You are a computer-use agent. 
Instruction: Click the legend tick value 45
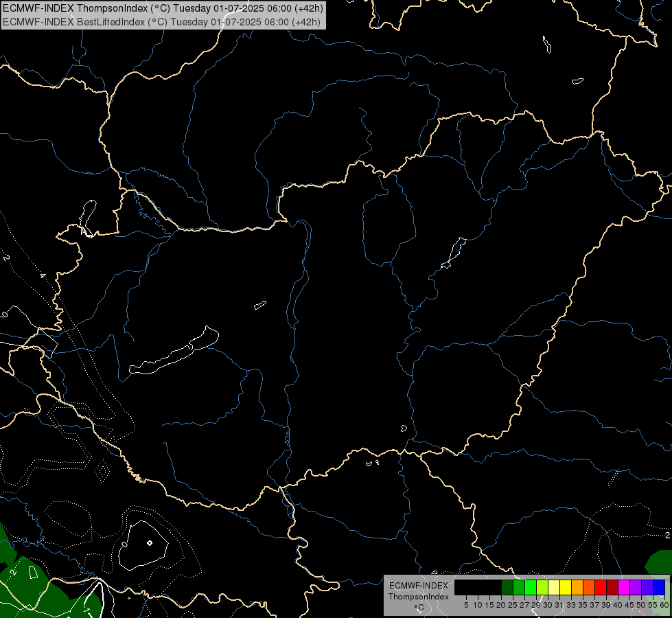pyautogui.click(x=629, y=605)
